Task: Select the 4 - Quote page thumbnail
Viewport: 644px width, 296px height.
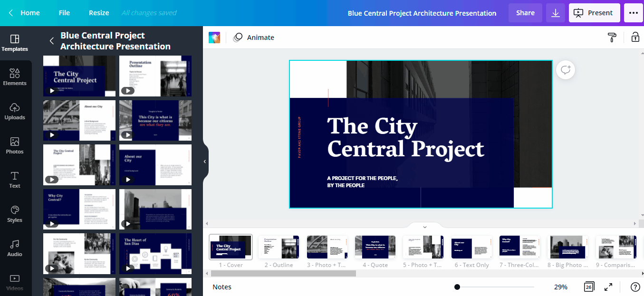Action: click(375, 247)
